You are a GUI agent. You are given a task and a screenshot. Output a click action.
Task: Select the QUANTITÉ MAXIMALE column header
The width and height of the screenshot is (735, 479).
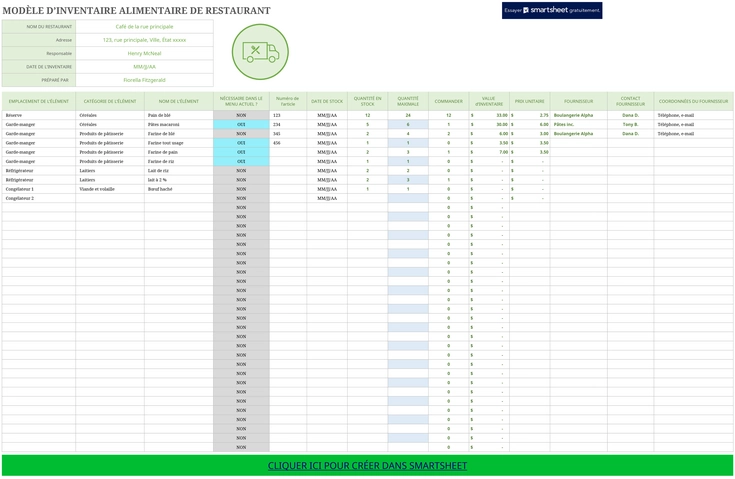[x=408, y=101]
